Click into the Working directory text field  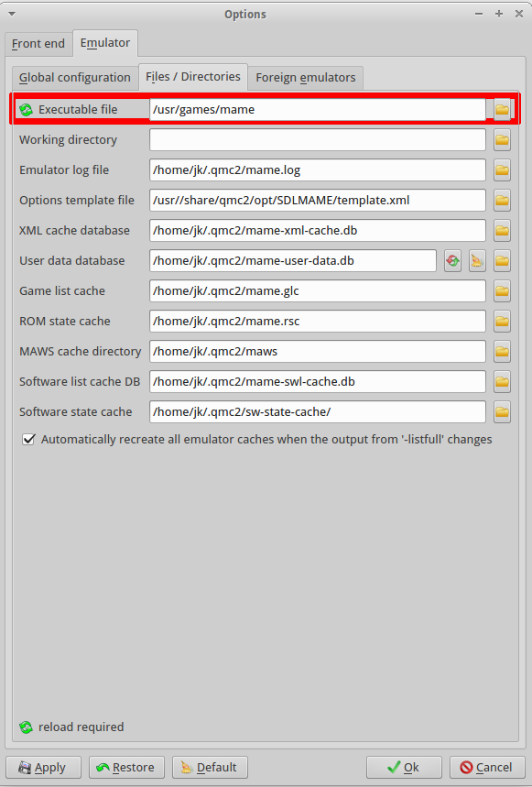tap(318, 140)
